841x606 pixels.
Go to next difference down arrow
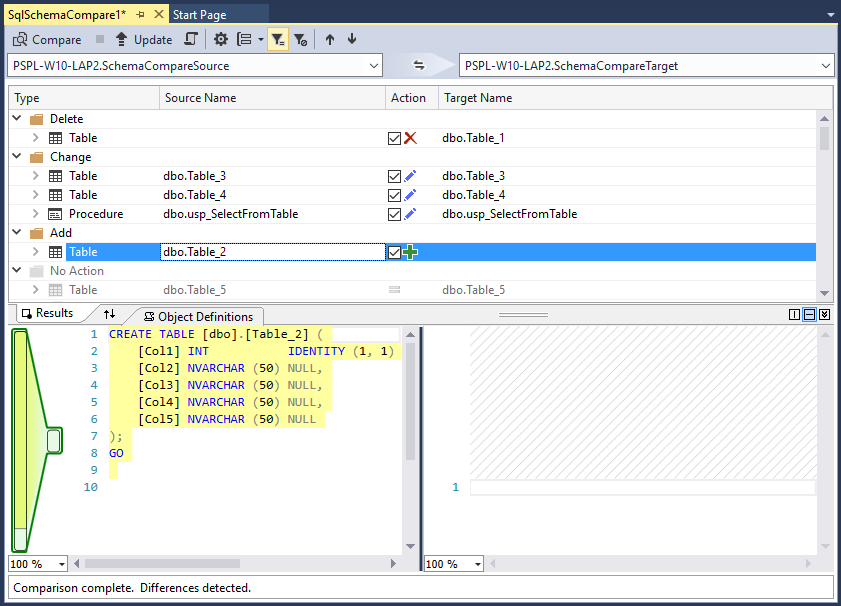coord(352,39)
